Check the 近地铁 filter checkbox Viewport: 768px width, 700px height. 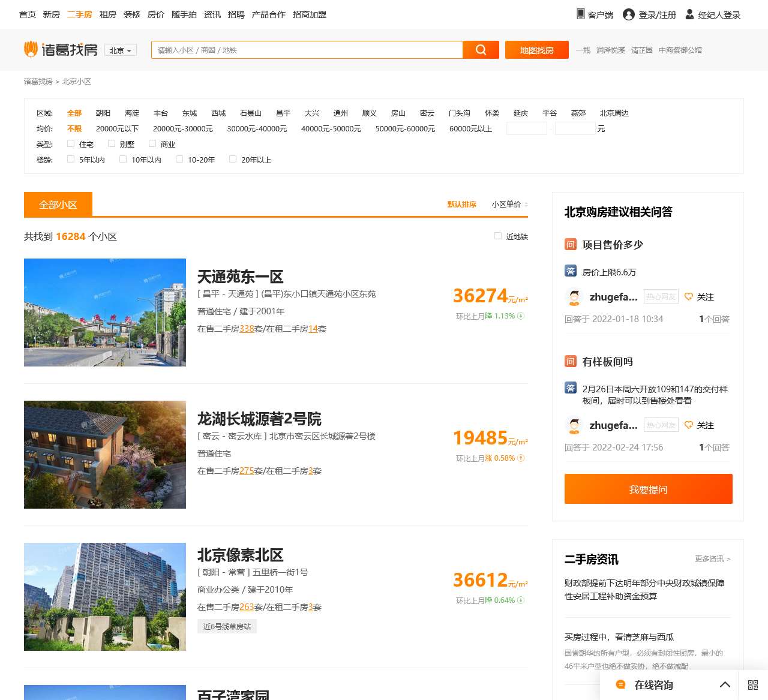click(497, 236)
